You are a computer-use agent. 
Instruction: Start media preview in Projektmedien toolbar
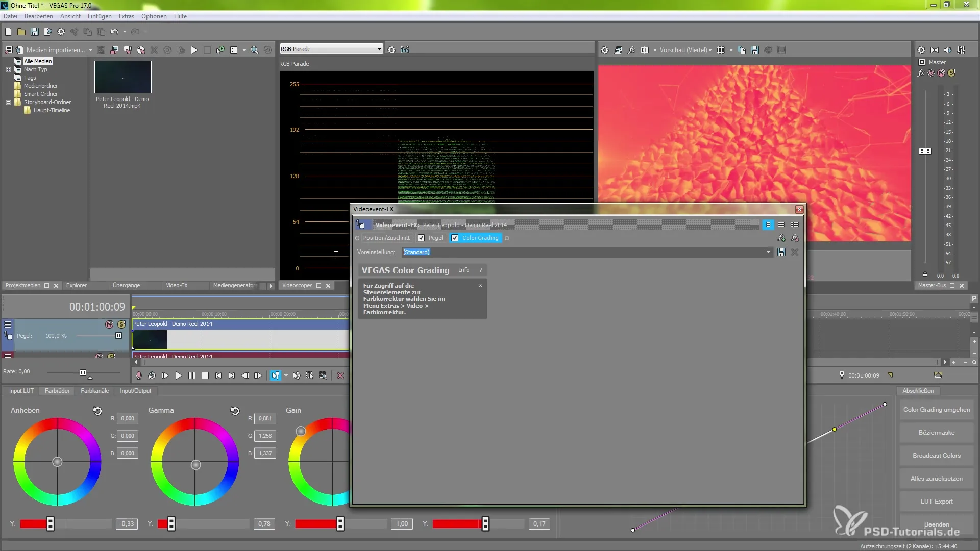click(194, 50)
